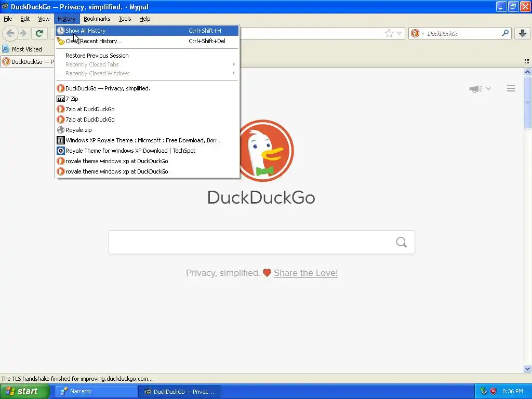Open the Bookmarks menu

97,19
